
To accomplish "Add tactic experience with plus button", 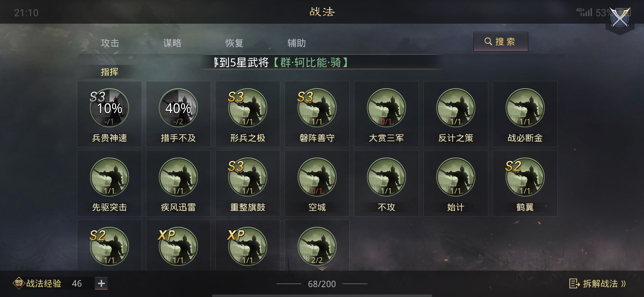I will 101,283.
